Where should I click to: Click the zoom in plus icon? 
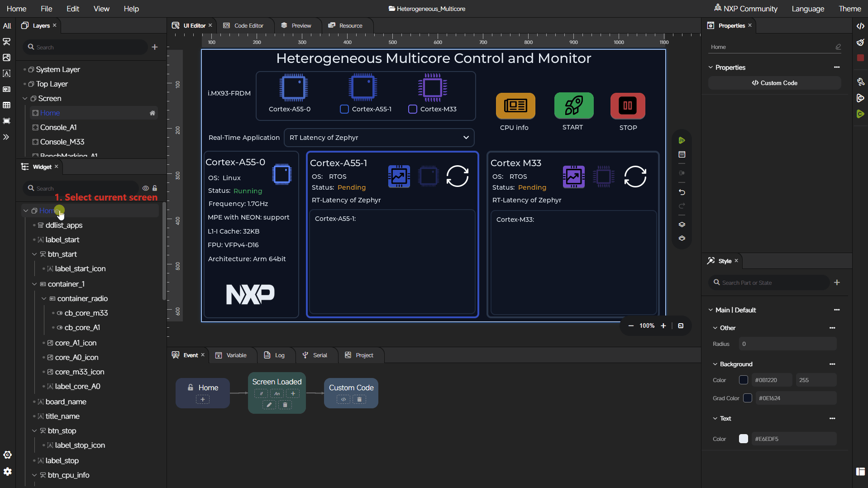[663, 326]
